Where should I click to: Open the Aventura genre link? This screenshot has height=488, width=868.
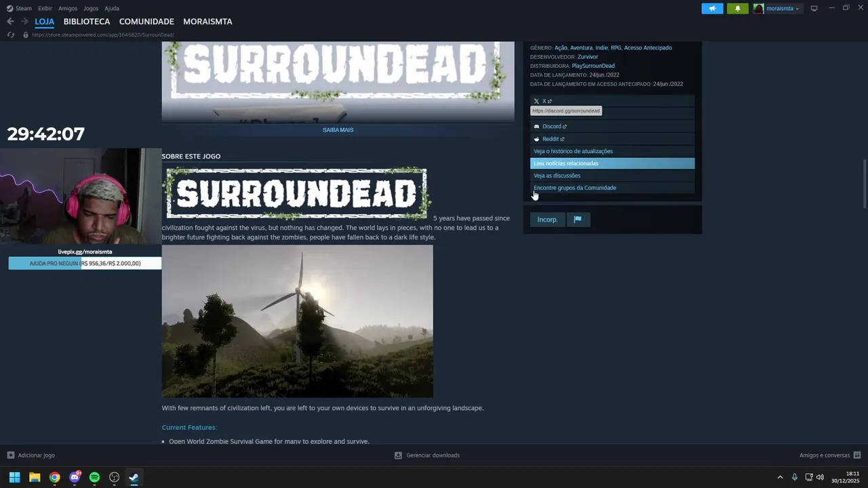581,48
